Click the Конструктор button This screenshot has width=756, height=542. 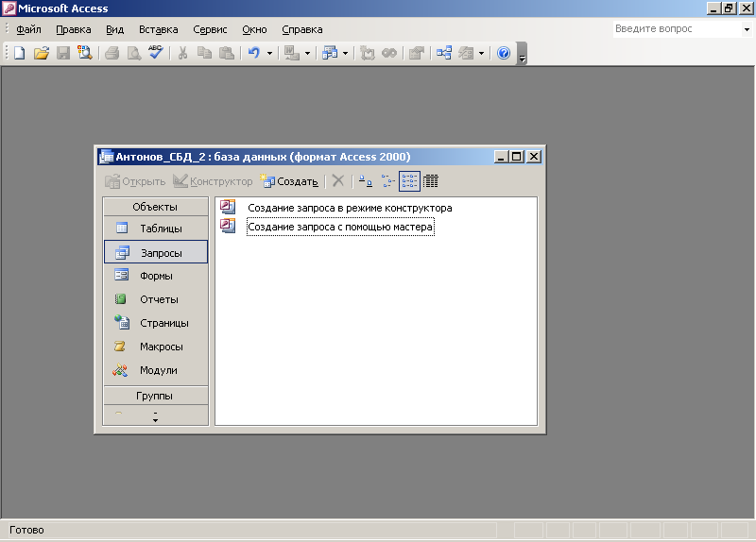pyautogui.click(x=213, y=181)
